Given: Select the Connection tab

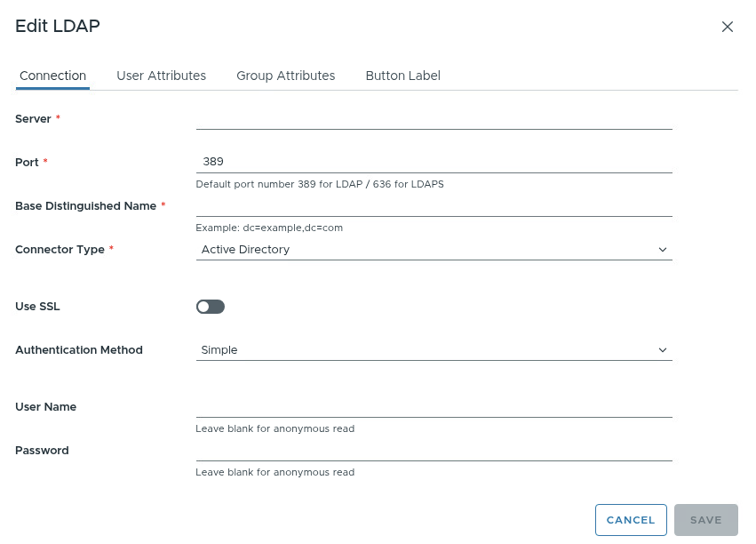Looking at the screenshot, I should pos(52,76).
